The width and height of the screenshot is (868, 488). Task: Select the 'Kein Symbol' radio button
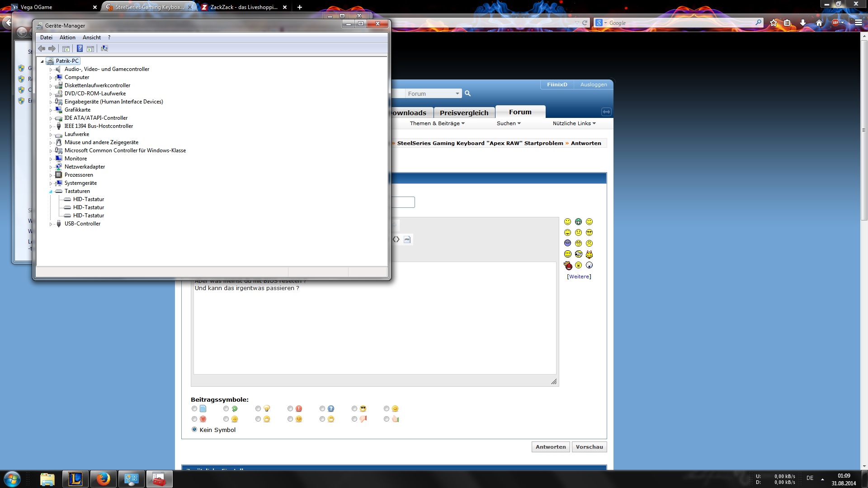194,429
